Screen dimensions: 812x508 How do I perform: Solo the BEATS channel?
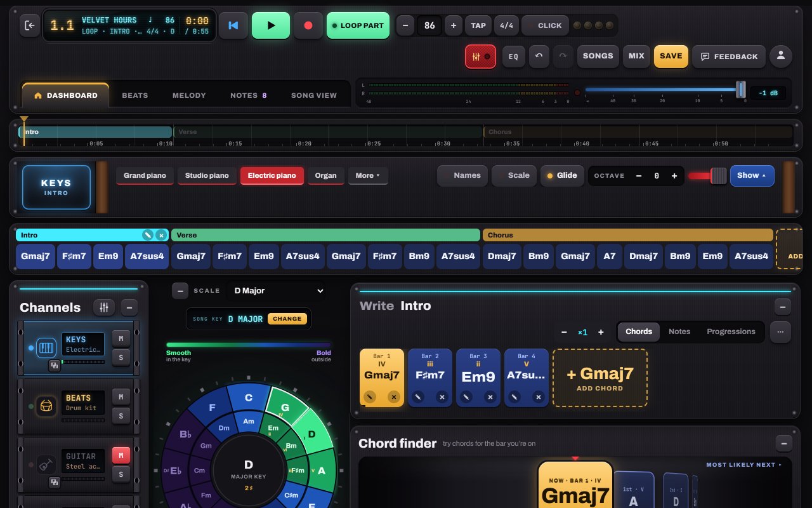click(121, 417)
